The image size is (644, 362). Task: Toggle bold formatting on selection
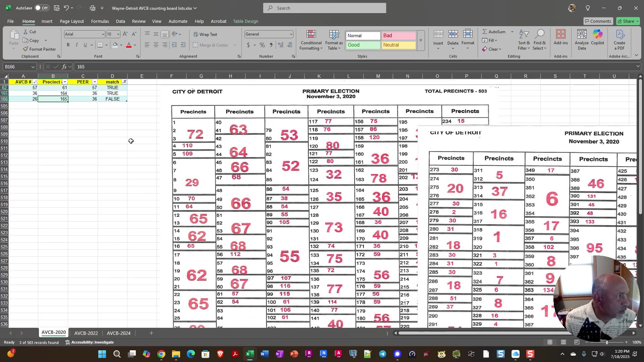(x=68, y=45)
